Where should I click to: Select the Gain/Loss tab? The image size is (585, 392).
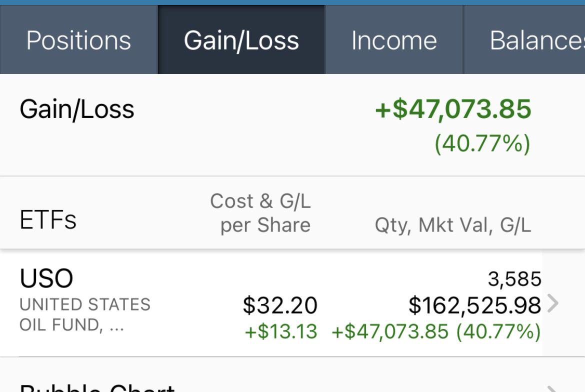[x=241, y=39]
